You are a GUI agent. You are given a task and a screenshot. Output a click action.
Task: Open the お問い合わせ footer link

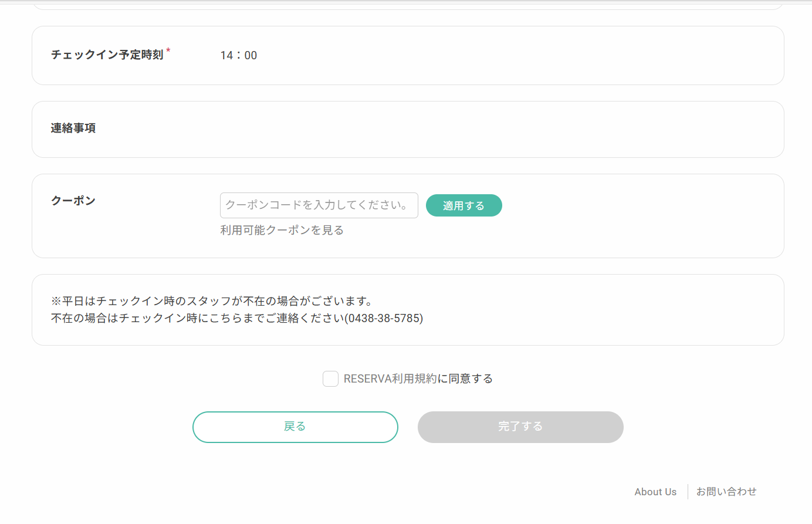tap(726, 492)
